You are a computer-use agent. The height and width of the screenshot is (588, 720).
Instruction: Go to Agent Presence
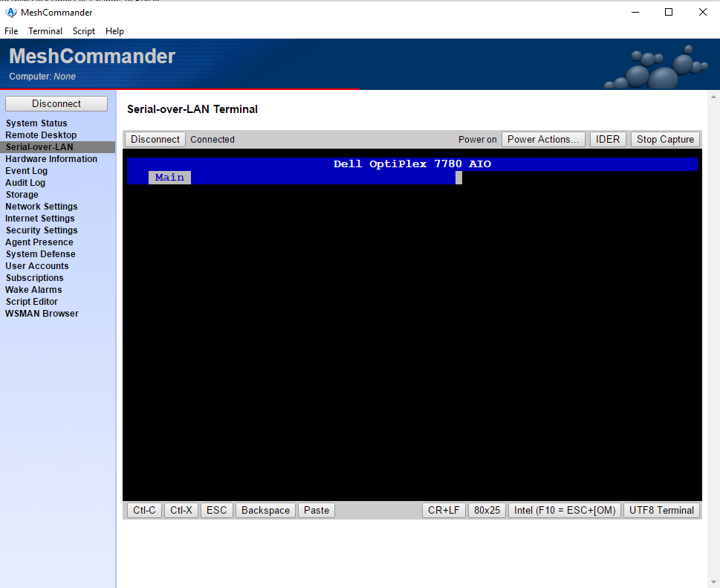tap(39, 242)
